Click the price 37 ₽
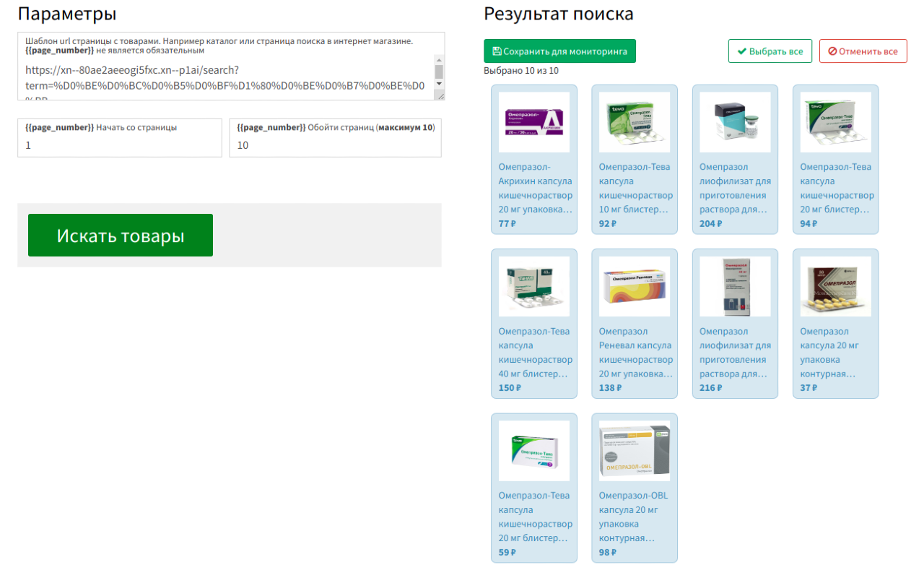This screenshot has width=924, height=578. [x=809, y=388]
